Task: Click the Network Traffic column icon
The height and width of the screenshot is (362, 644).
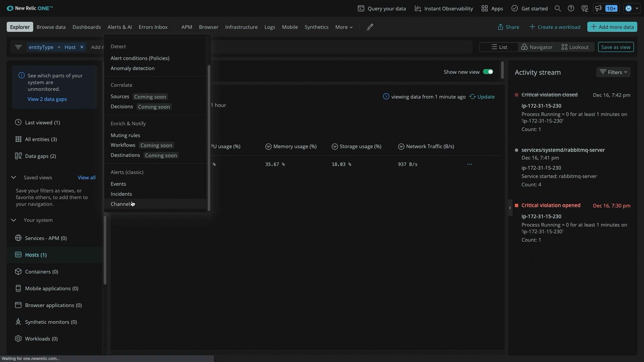Action: 401,146
